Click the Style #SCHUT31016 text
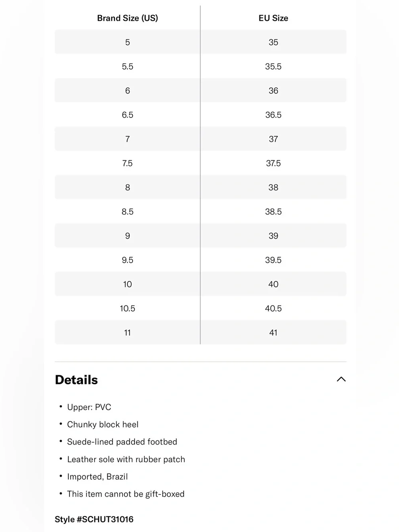Screen dimensions: 399x532 click(94, 519)
